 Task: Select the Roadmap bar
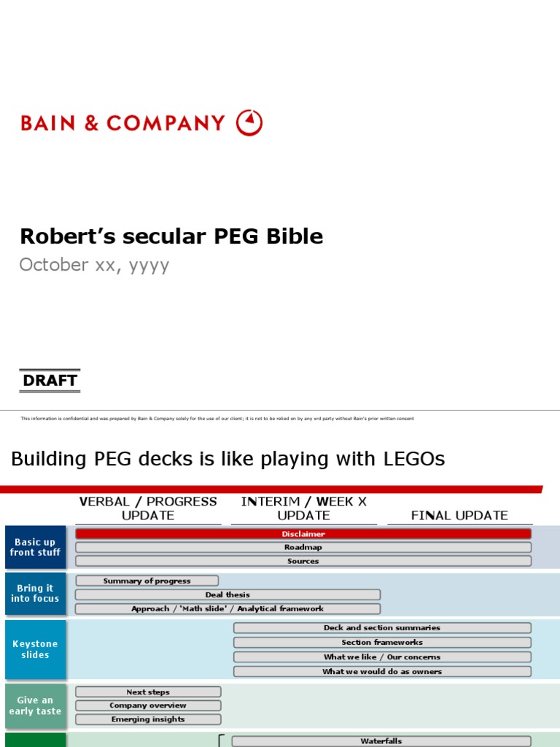(303, 547)
